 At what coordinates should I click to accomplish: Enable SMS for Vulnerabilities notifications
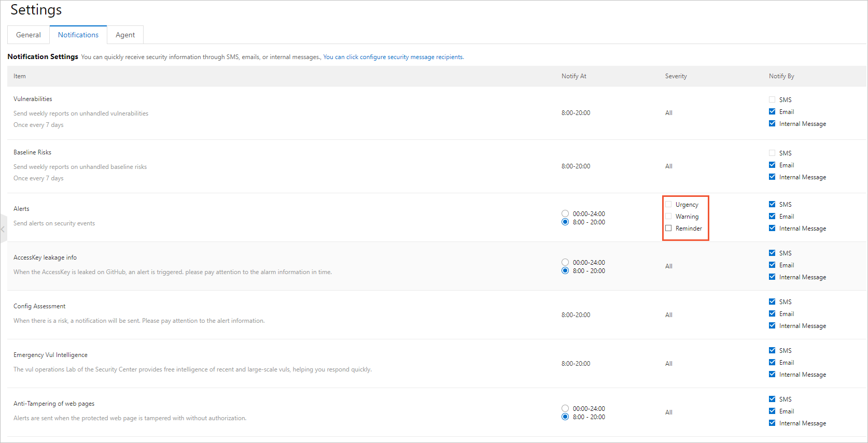[772, 99]
